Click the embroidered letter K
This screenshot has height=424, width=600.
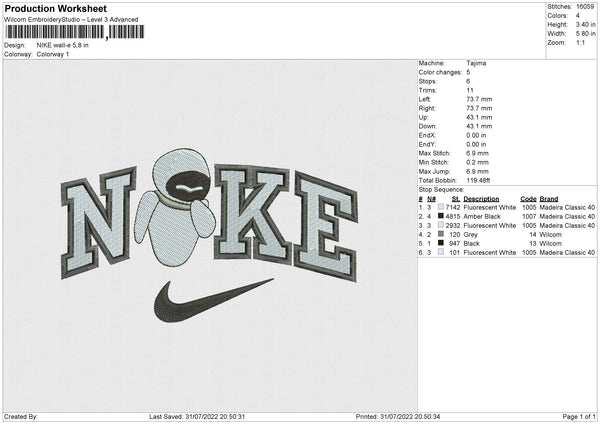[x=253, y=212]
